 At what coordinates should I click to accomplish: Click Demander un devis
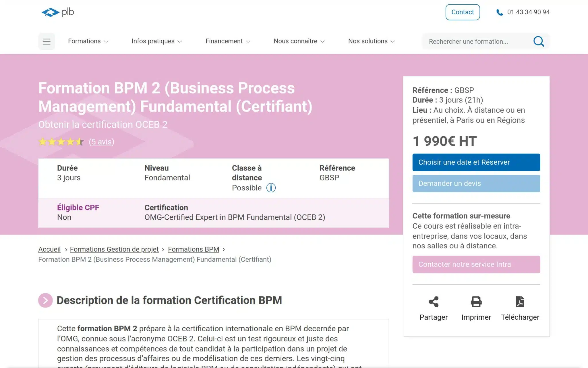point(476,183)
